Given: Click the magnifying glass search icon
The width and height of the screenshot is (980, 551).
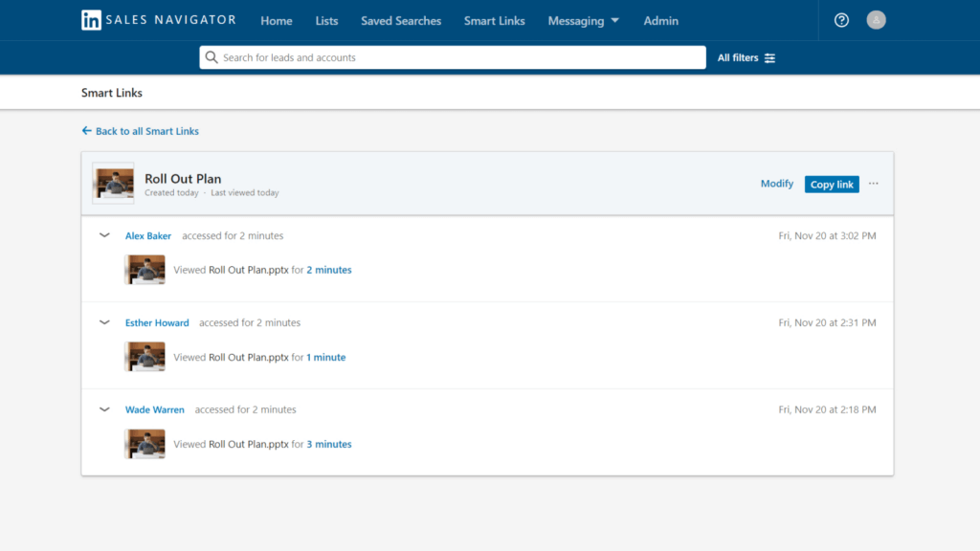Looking at the screenshot, I should click(212, 57).
